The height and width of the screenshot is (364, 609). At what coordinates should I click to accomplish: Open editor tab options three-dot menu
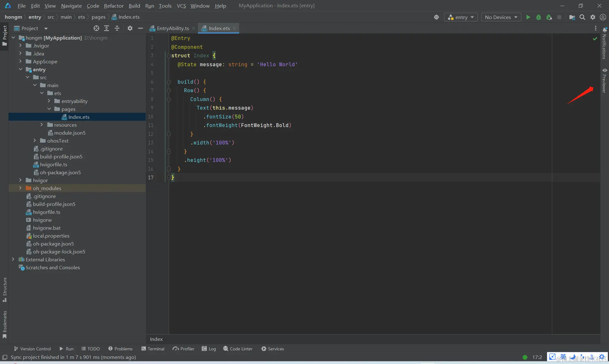pyautogui.click(x=596, y=28)
